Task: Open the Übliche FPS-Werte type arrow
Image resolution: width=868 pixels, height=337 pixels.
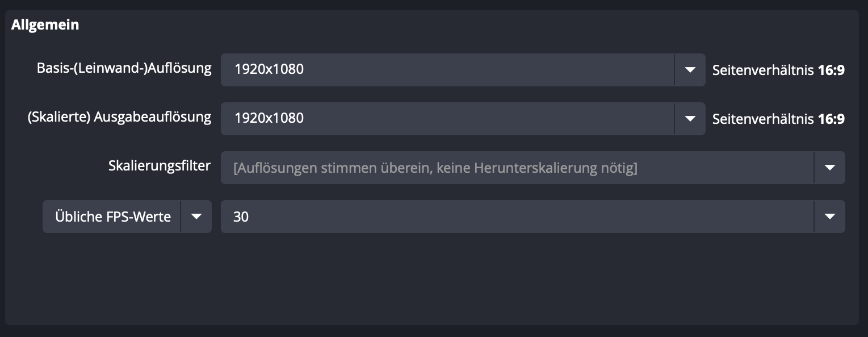Action: [x=196, y=217]
